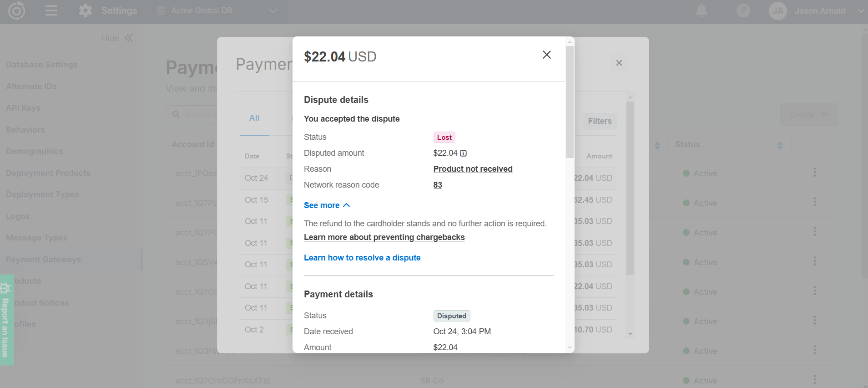
Task: Select the All tab in payments list
Action: [254, 118]
